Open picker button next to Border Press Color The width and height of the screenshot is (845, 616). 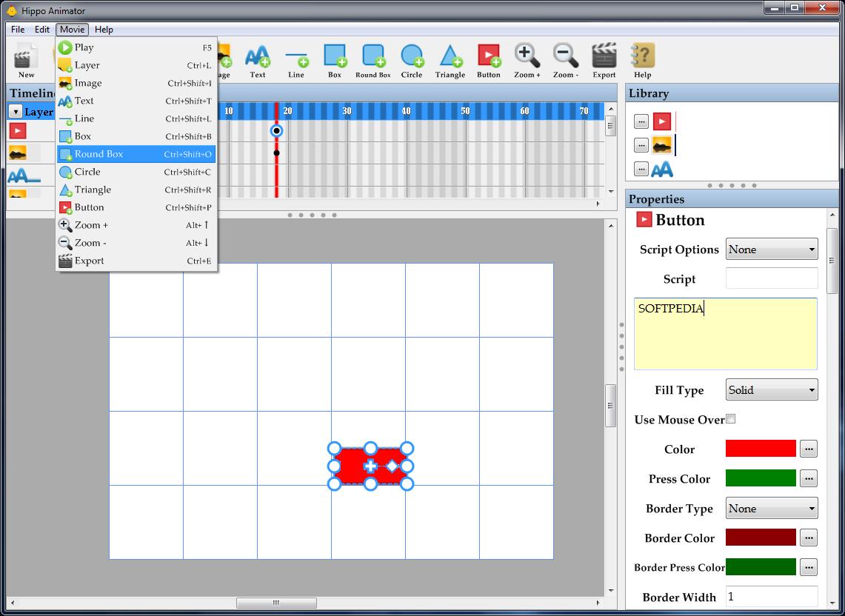[809, 567]
